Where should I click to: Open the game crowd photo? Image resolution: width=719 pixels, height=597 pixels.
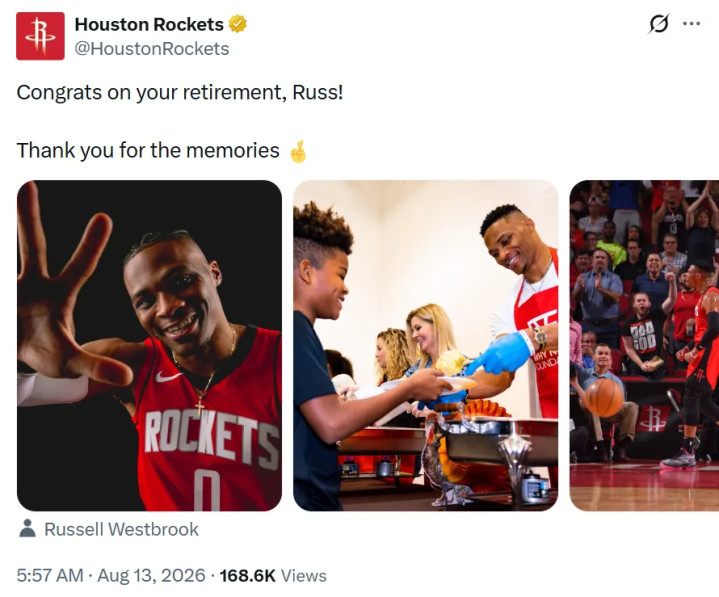click(x=644, y=345)
